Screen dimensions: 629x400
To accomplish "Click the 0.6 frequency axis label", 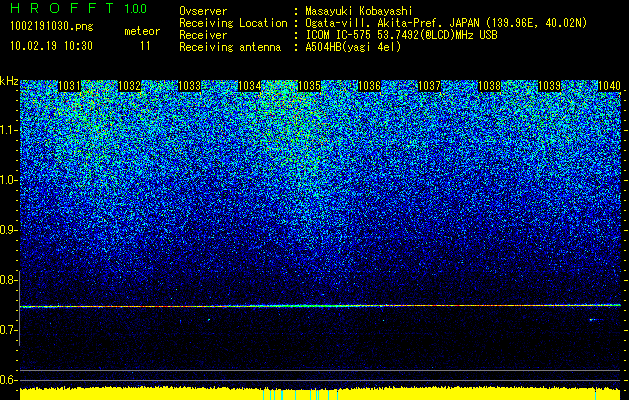I will pos(8,380).
